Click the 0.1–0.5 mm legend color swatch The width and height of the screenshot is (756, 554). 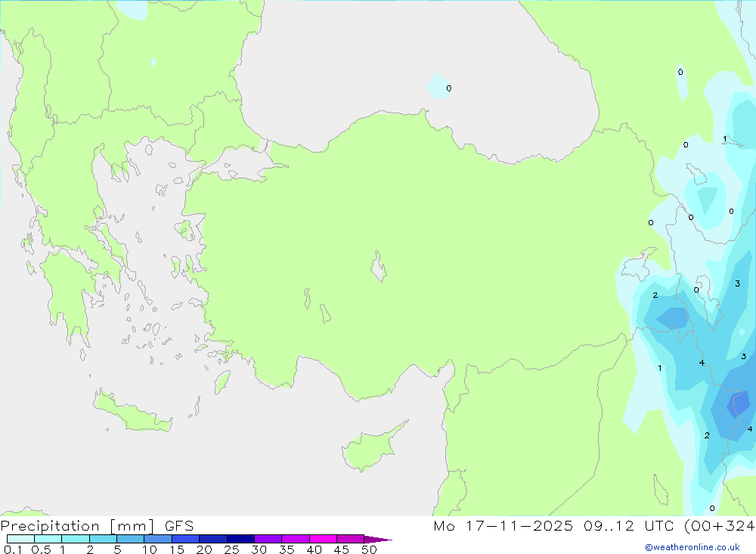[x=20, y=539]
